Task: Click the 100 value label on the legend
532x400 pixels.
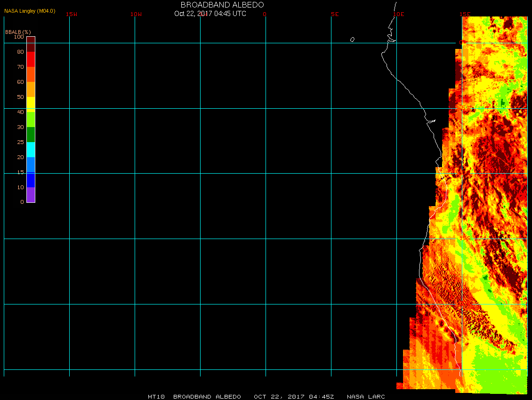Action: pos(19,37)
